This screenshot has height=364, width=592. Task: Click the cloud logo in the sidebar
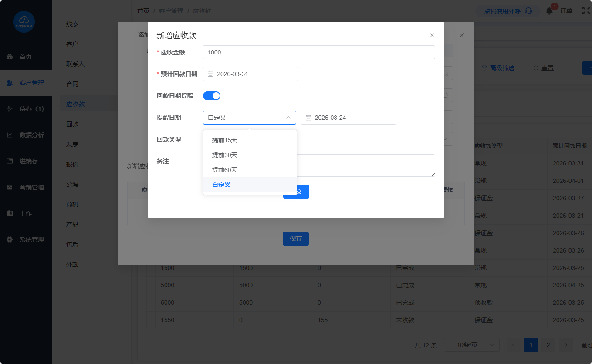tap(24, 21)
